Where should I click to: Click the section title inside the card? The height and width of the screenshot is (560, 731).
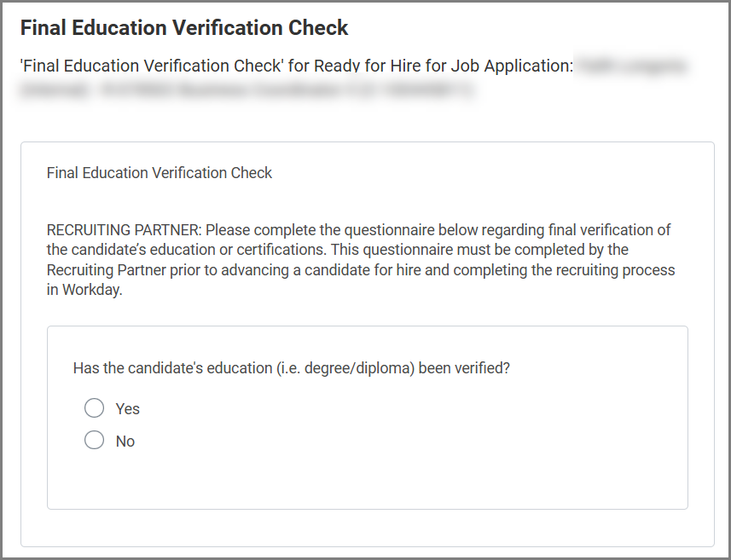pos(160,173)
